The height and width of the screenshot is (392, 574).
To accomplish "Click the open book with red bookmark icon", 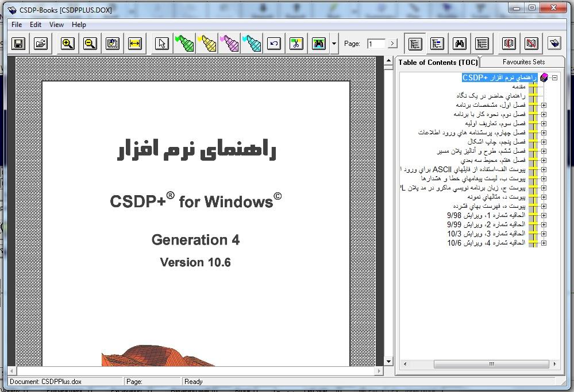I will click(x=509, y=44).
